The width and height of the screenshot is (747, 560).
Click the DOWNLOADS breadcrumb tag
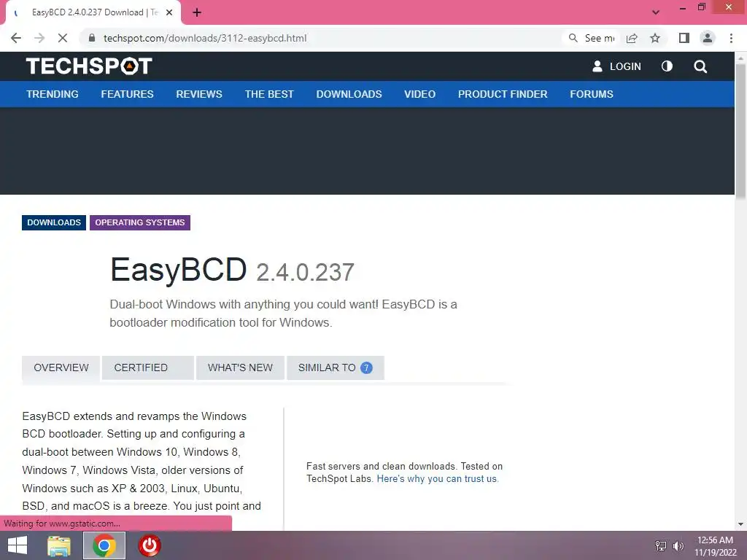coord(54,222)
